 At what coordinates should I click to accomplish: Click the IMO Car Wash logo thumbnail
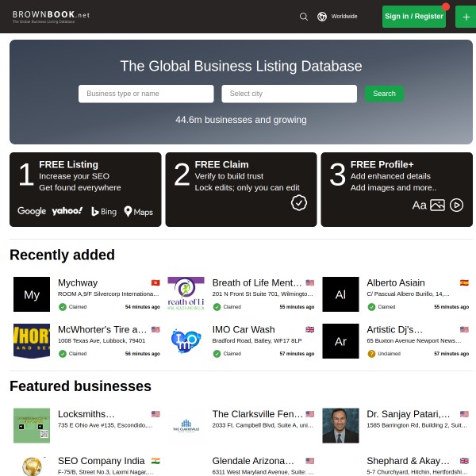[x=186, y=341]
